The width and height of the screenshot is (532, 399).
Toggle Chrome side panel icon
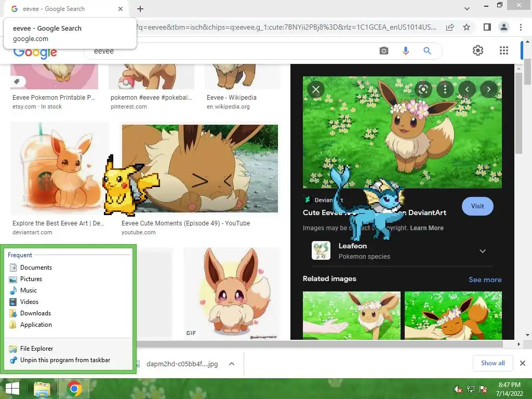click(487, 27)
